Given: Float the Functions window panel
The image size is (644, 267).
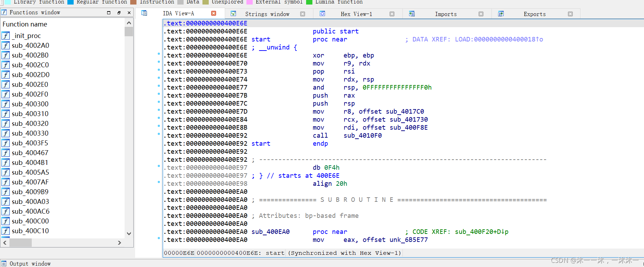Looking at the screenshot, I should point(119,13).
